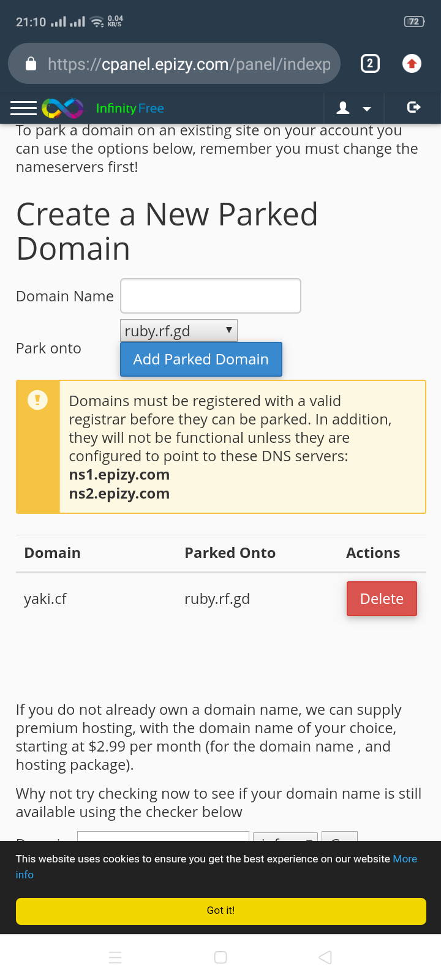Open the browser tab switcher showing 2
Image resolution: width=441 pixels, height=980 pixels.
click(x=370, y=64)
